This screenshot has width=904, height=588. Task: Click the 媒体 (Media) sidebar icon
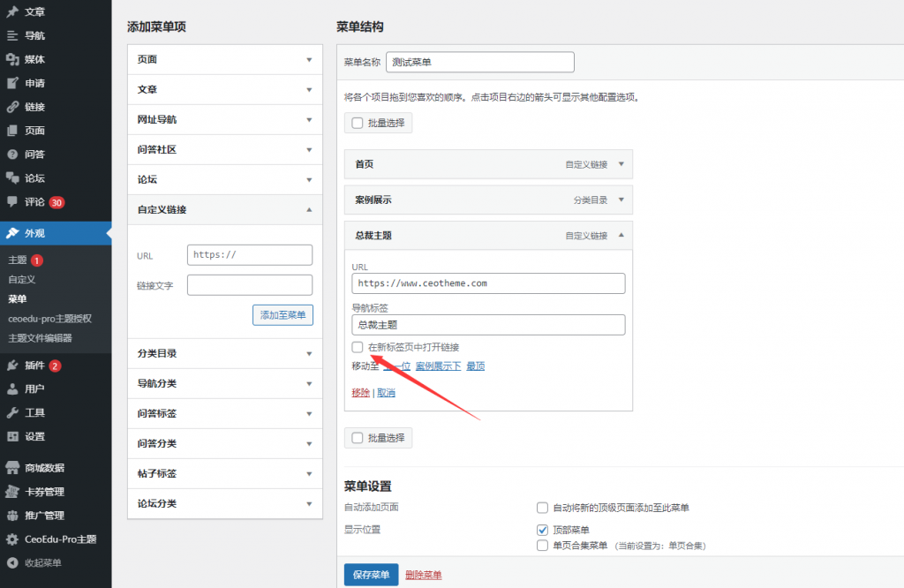tap(12, 59)
